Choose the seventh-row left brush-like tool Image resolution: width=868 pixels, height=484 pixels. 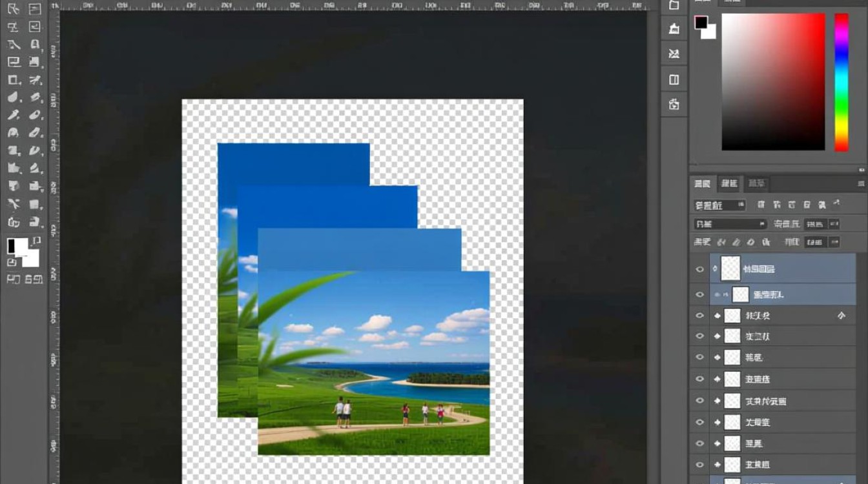coord(13,115)
